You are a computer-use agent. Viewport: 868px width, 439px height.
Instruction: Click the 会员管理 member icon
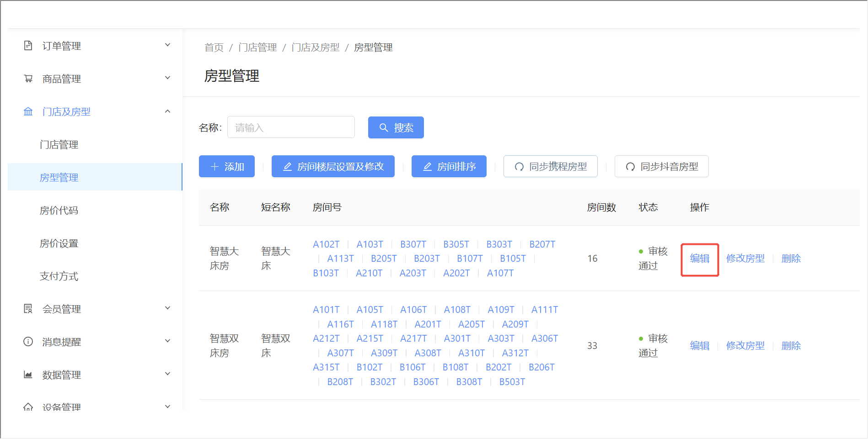[28, 308]
